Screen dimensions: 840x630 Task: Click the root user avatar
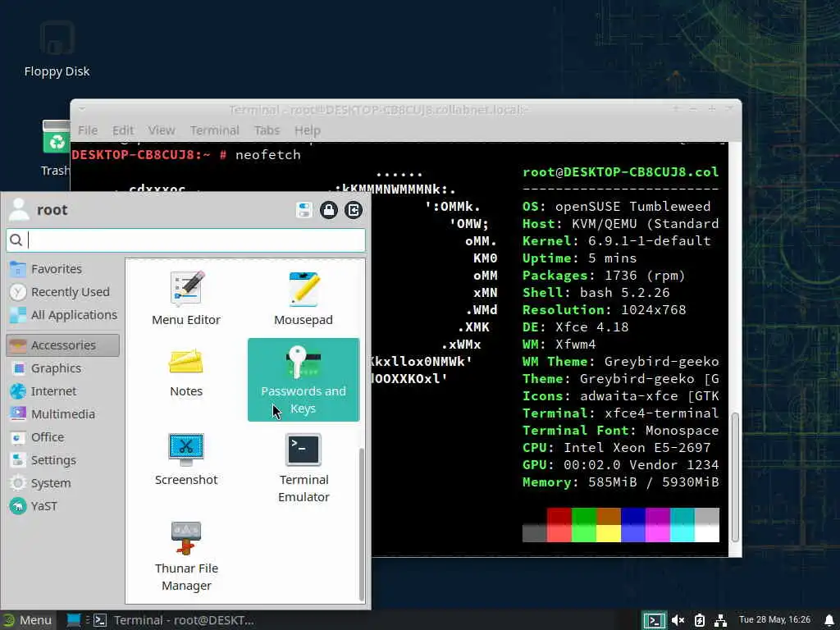20,209
